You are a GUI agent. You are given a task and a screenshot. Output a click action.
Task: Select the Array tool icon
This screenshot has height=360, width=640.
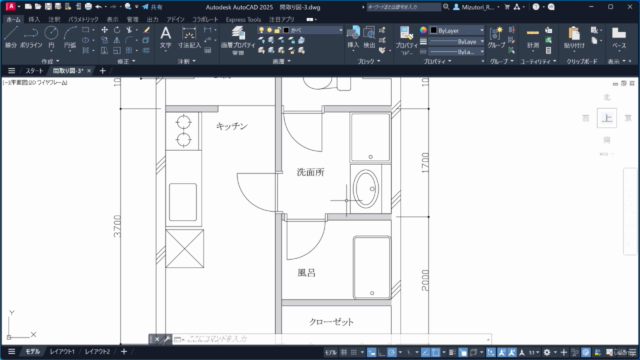pyautogui.click(x=129, y=51)
